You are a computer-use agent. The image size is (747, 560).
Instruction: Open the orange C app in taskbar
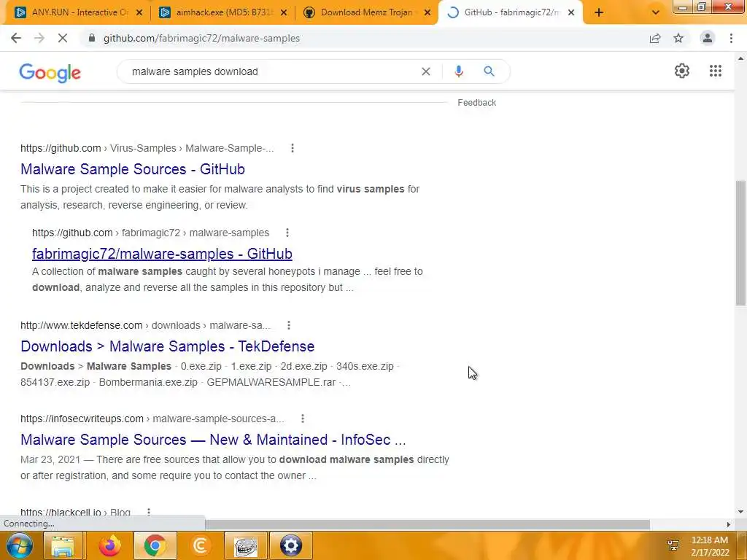pyautogui.click(x=201, y=545)
